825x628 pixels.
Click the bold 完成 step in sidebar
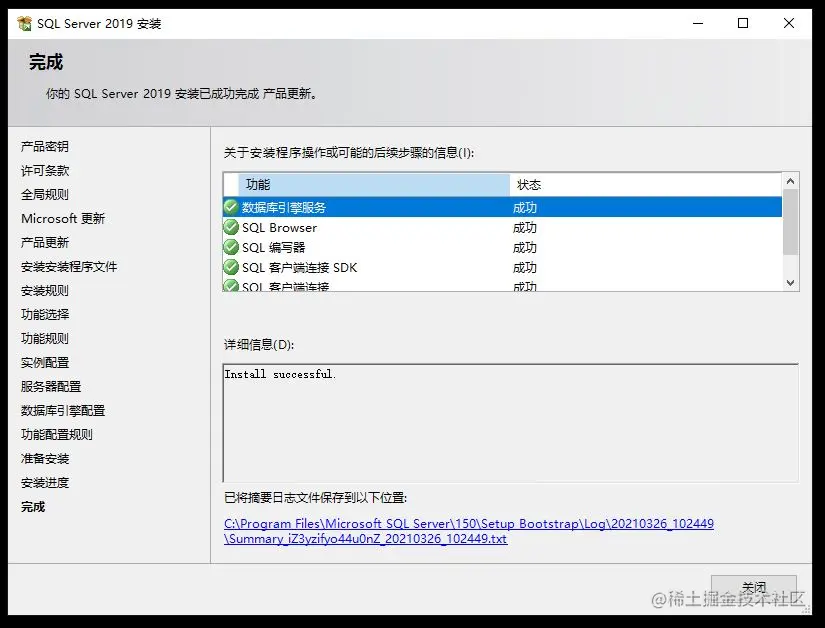[33, 507]
